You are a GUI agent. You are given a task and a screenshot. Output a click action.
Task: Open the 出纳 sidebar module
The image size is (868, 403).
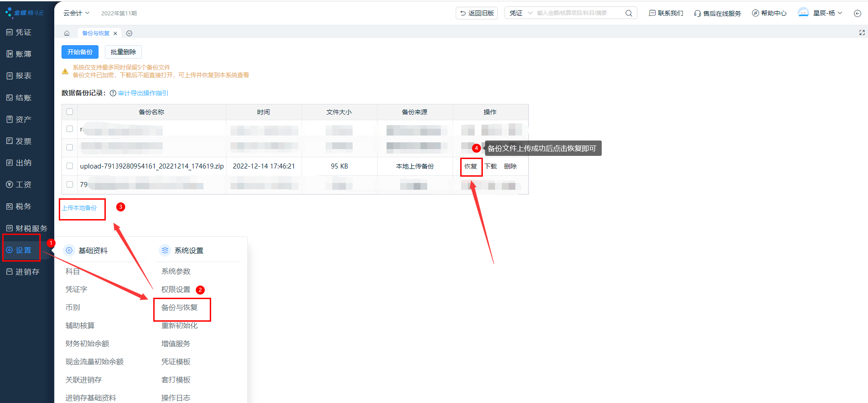19,163
